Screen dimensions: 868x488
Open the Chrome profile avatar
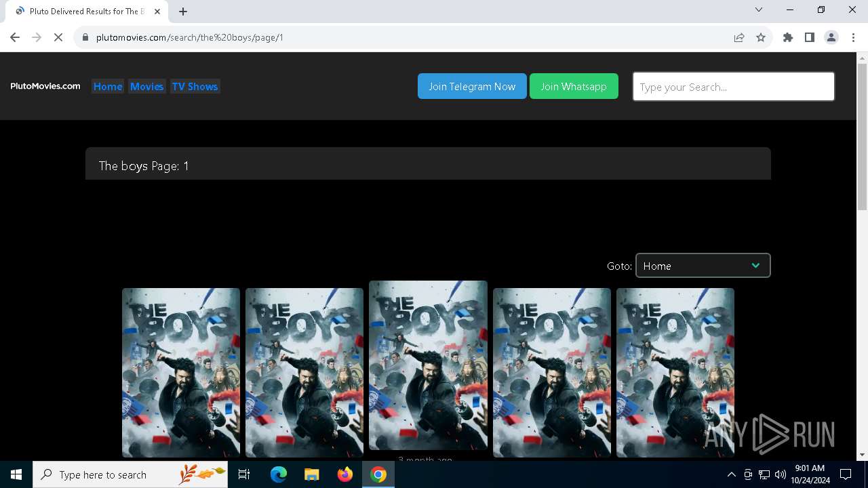tap(831, 37)
